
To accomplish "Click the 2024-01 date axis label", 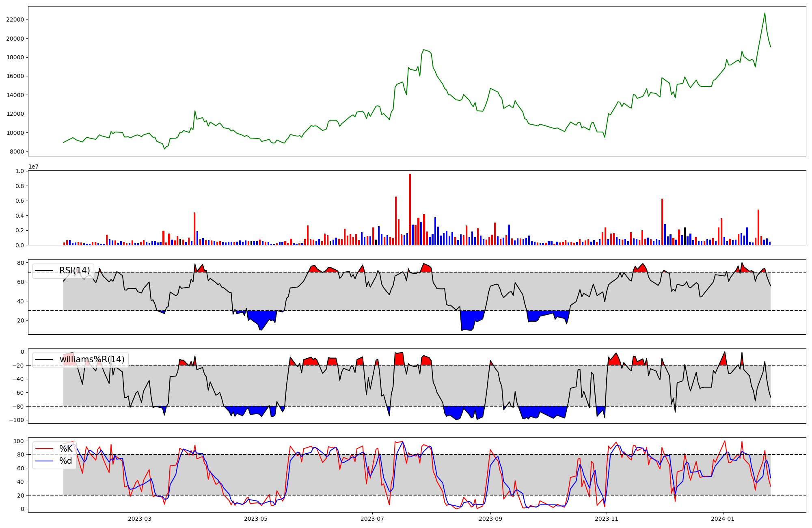I will pos(723,519).
